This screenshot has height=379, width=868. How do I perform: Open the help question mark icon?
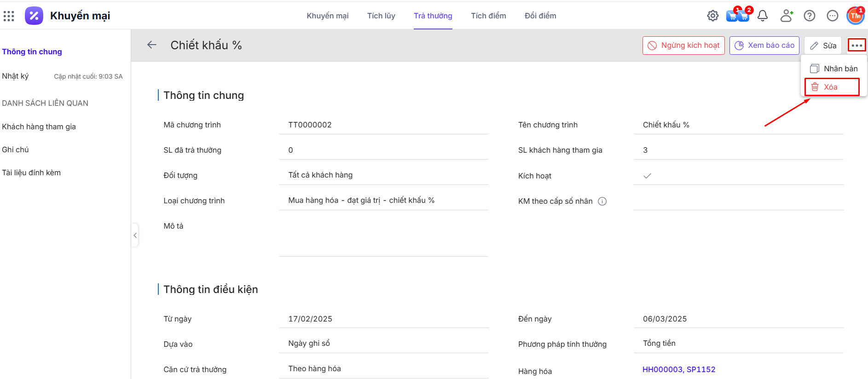(809, 16)
